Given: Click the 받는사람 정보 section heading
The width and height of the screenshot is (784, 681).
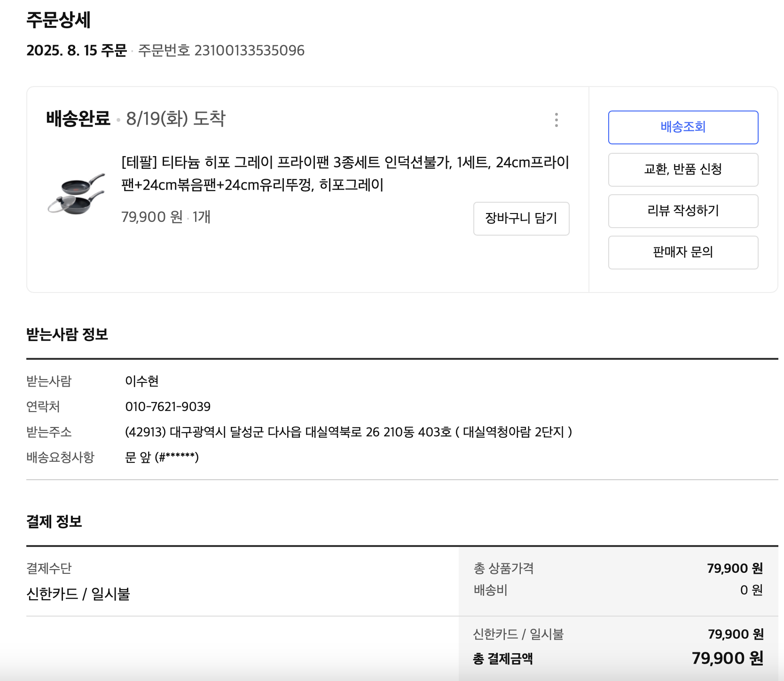Looking at the screenshot, I should coord(67,334).
